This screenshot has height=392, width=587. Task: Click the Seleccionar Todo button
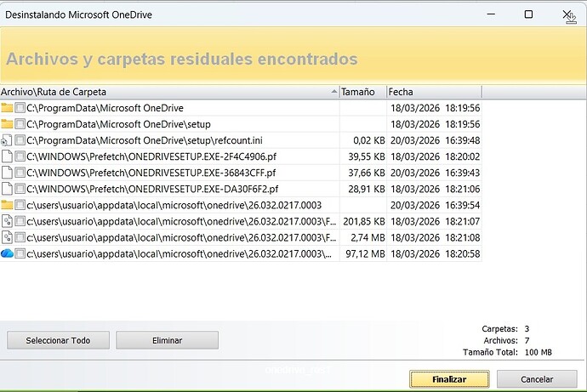point(58,340)
